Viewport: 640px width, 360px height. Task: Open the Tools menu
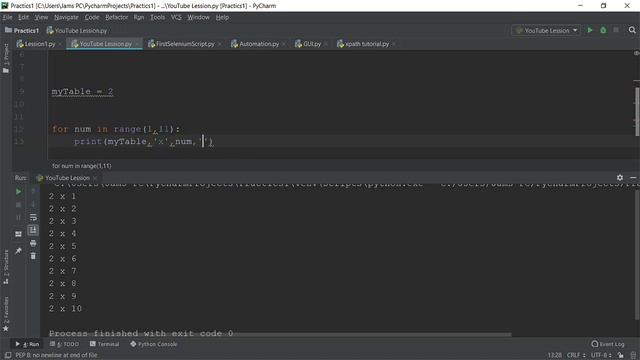(x=158, y=17)
